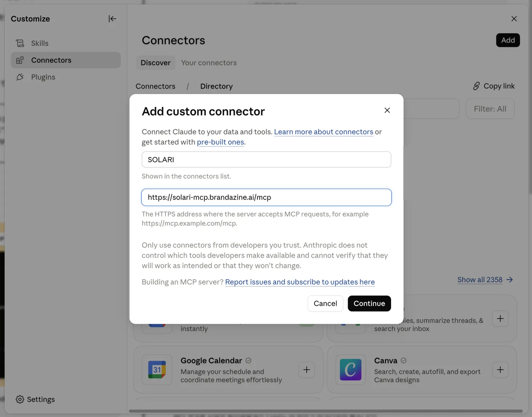Image resolution: width=532 pixels, height=417 pixels.
Task: Add the Canva connector
Action: pyautogui.click(x=500, y=370)
